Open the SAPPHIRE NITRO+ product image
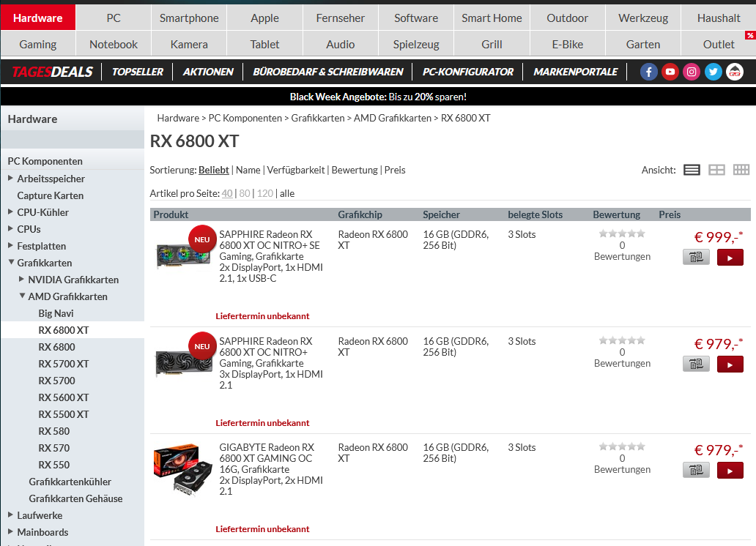This screenshot has width=756, height=546. coord(184,362)
